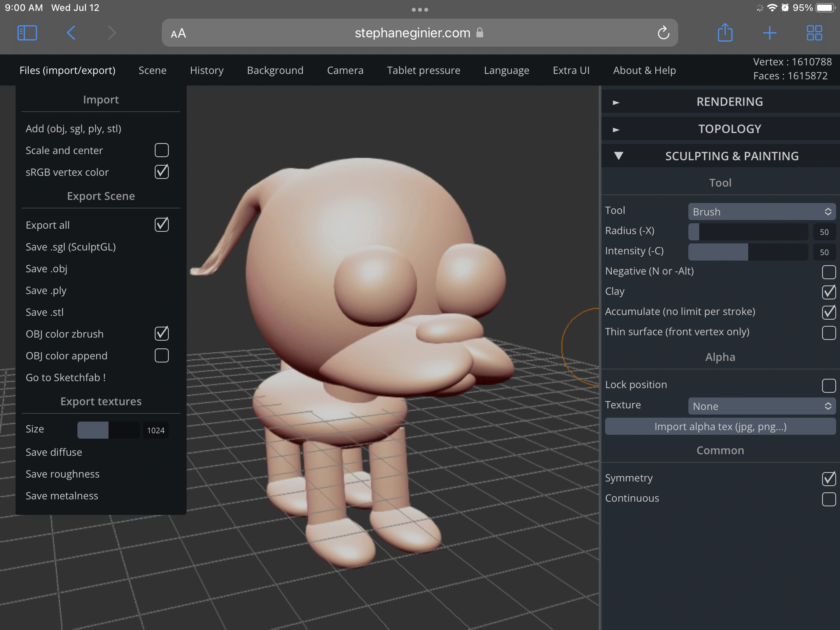The height and width of the screenshot is (630, 840).
Task: Open the Texture None dropdown
Action: click(x=761, y=406)
